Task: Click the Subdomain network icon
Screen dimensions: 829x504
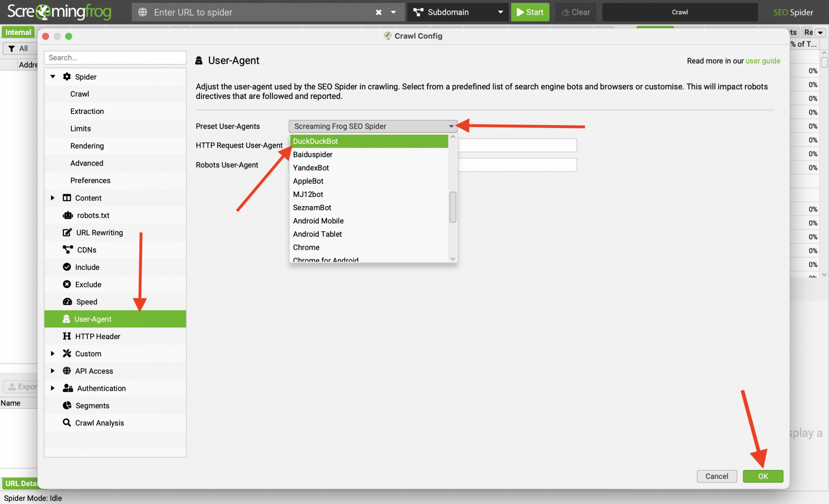Action: [419, 12]
